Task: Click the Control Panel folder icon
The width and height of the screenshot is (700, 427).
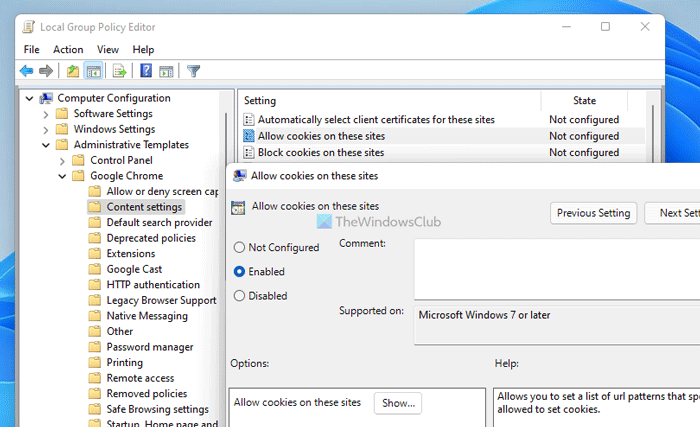Action: pyautogui.click(x=78, y=160)
